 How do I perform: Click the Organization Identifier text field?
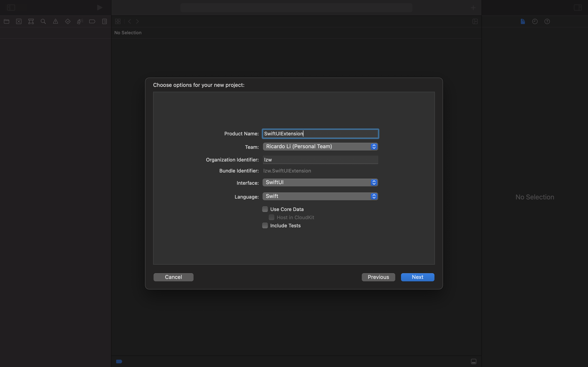320,160
